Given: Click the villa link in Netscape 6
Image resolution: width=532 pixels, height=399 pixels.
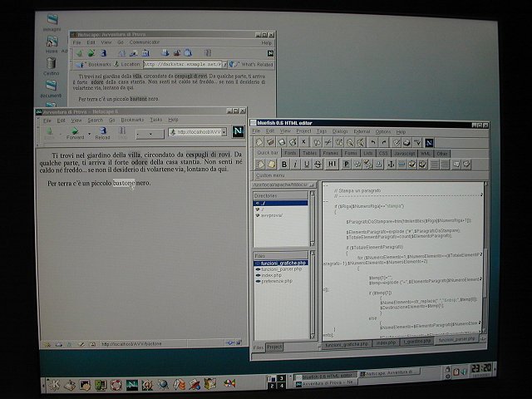Looking at the screenshot, I should 135,155.
